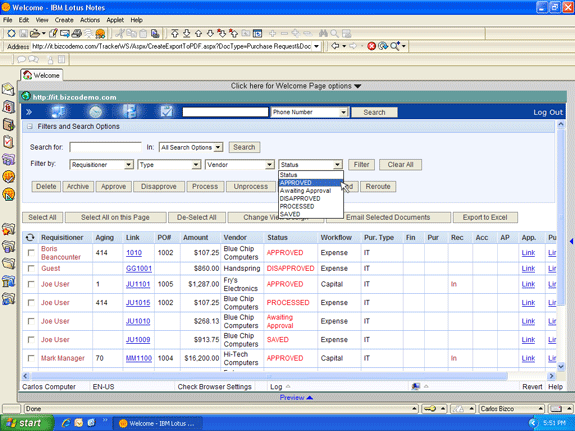Screen dimensions: 575x431
Task: Open the Type filter dropdown
Action: [x=169, y=165]
